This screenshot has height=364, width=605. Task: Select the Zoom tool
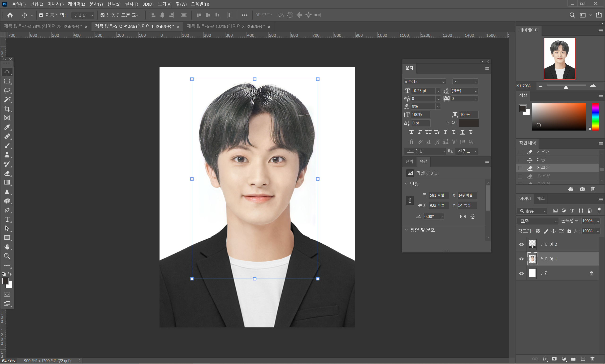[7, 256]
